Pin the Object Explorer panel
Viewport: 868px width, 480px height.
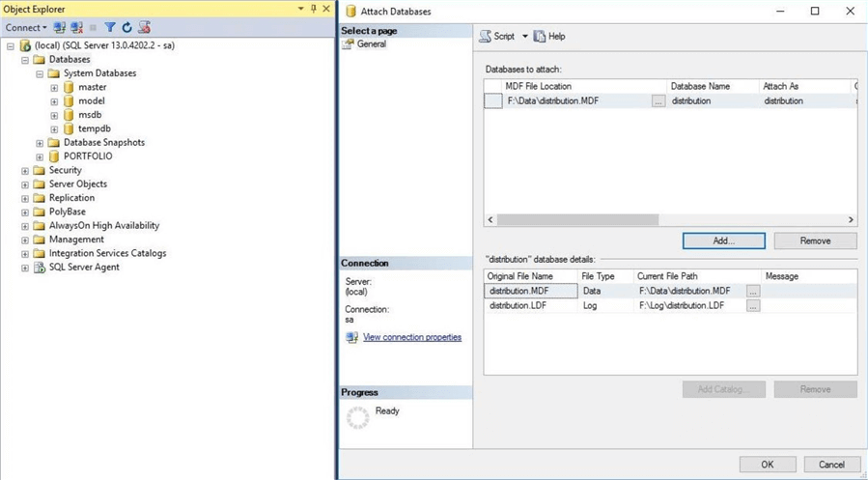coord(313,9)
